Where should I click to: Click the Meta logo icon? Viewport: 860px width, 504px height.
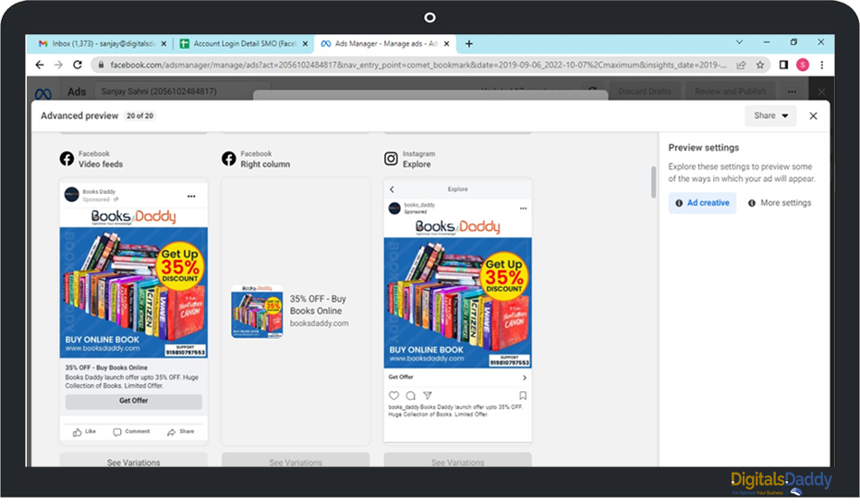(43, 93)
